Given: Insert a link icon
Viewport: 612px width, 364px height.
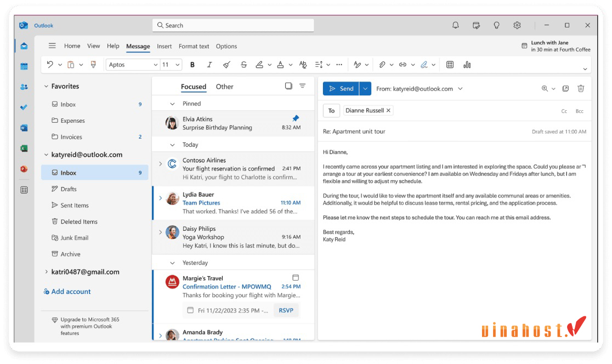Looking at the screenshot, I should click(x=403, y=65).
